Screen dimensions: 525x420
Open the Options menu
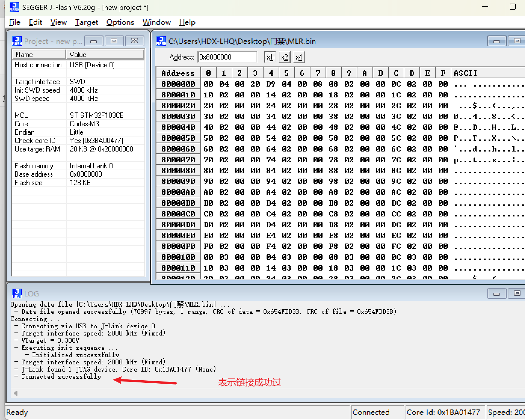(x=120, y=22)
